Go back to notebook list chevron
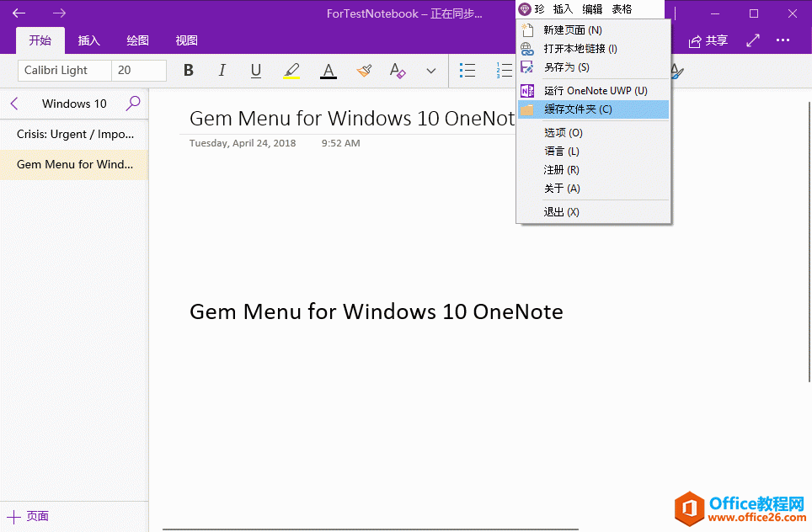Image resolution: width=812 pixels, height=532 pixels. tap(14, 104)
